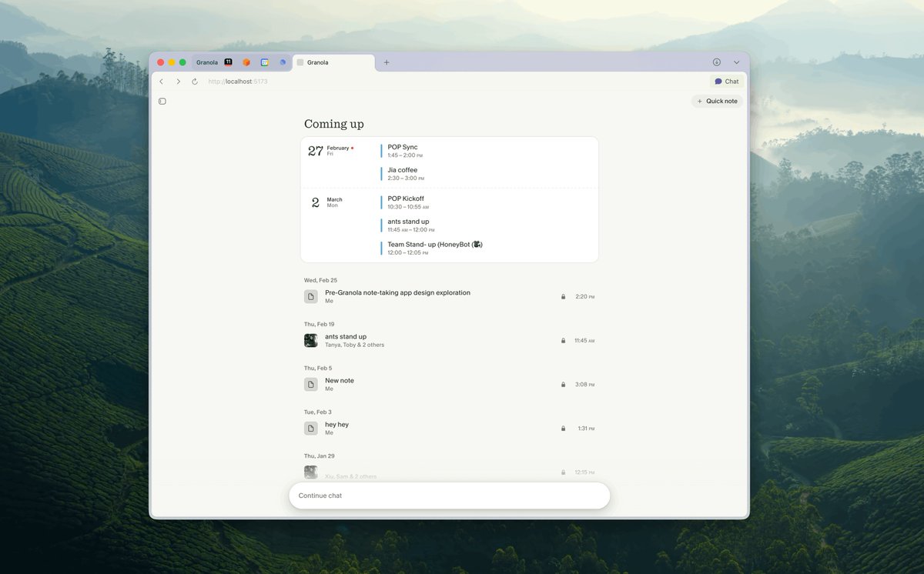Toggle the sidebar using the panel icon

click(162, 101)
